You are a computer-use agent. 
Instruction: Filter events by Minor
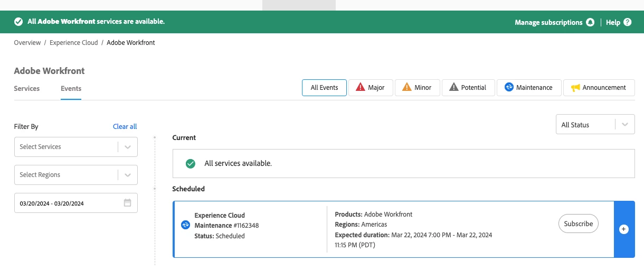click(x=418, y=88)
